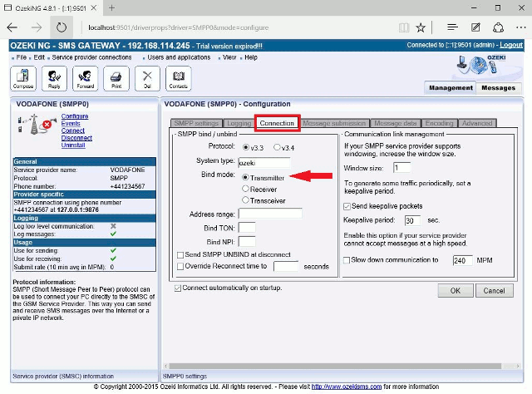Click the Bind TON field
This screenshot has height=394, width=532.
click(x=247, y=228)
